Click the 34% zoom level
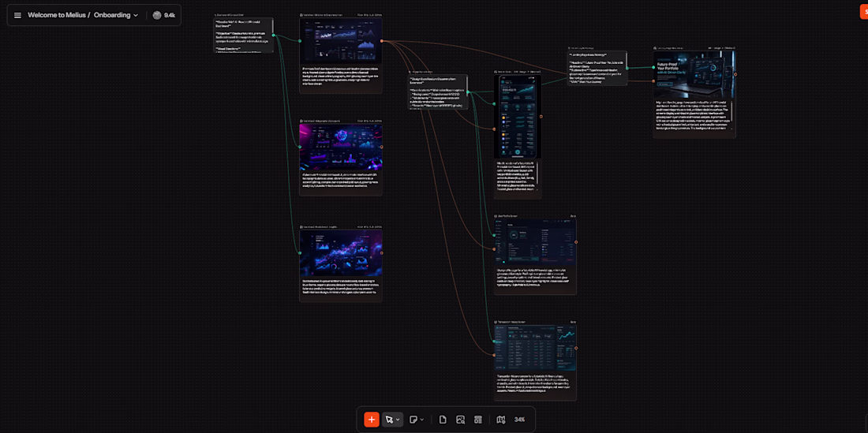The width and height of the screenshot is (868, 433). 519,419
